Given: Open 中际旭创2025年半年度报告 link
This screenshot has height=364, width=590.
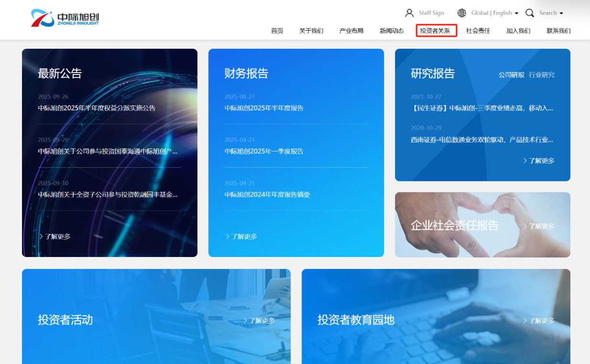Looking at the screenshot, I should 264,108.
